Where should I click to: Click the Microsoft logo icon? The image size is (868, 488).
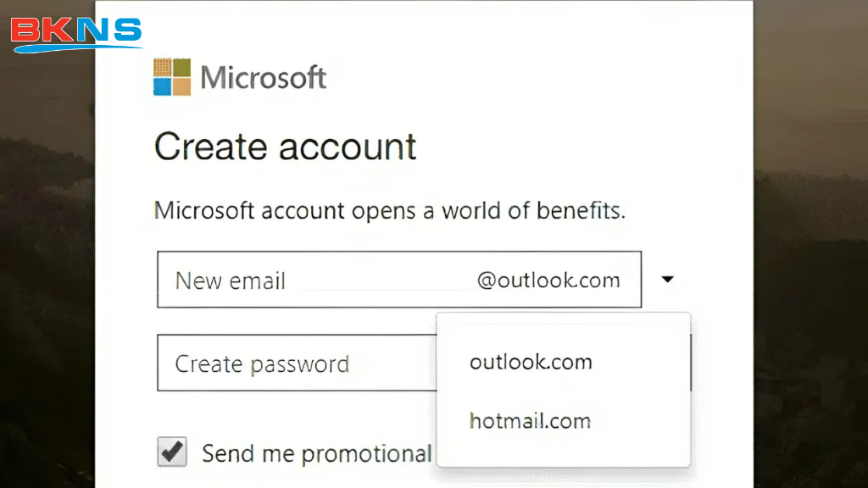172,76
